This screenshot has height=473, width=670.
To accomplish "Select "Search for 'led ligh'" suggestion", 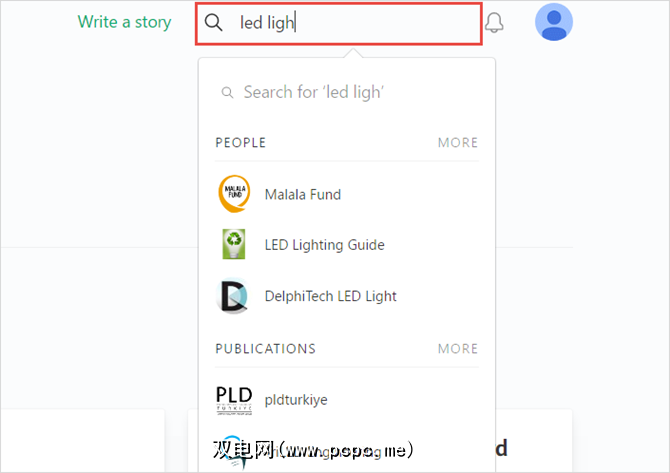I will coord(313,92).
